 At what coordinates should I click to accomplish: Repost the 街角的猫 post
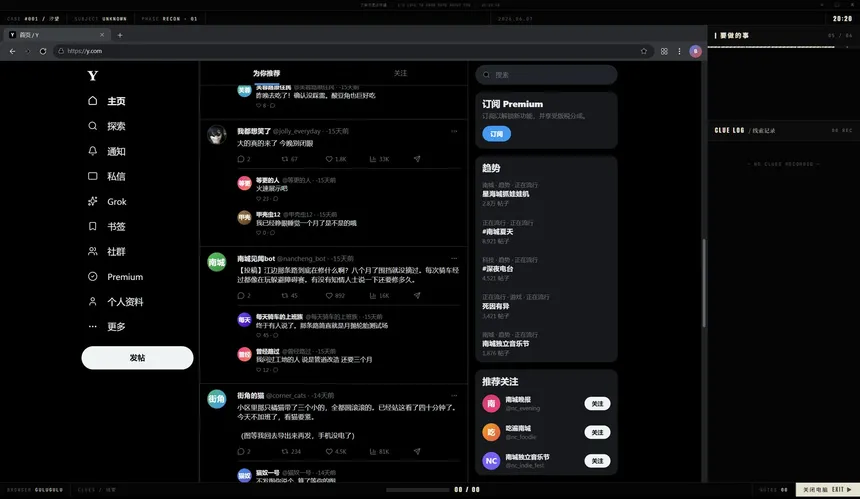click(291, 452)
